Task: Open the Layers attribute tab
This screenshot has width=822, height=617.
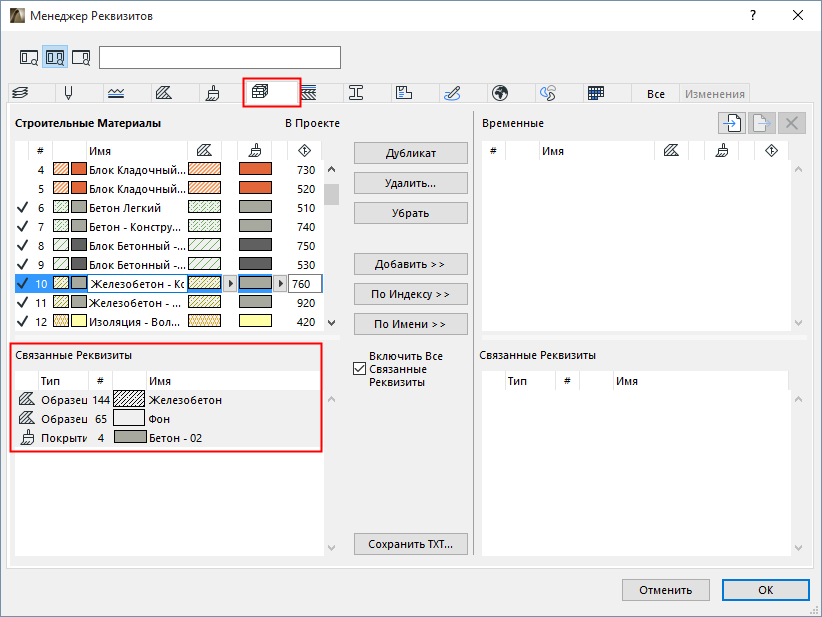Action: [20, 93]
